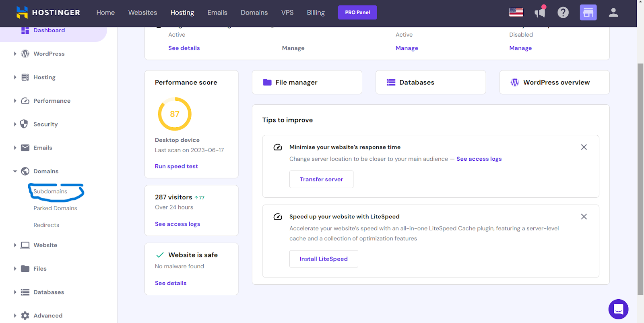Click the top-left See details link
The width and height of the screenshot is (644, 323).
click(x=184, y=48)
